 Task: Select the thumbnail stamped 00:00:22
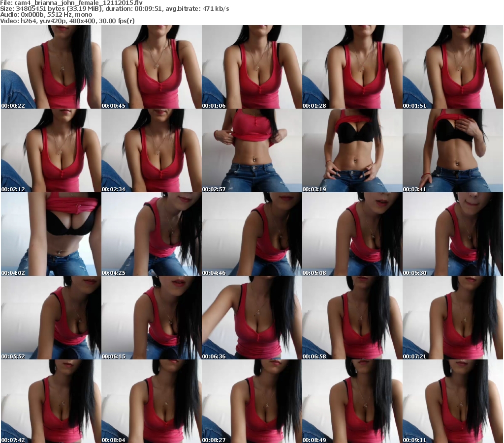[x=51, y=67]
